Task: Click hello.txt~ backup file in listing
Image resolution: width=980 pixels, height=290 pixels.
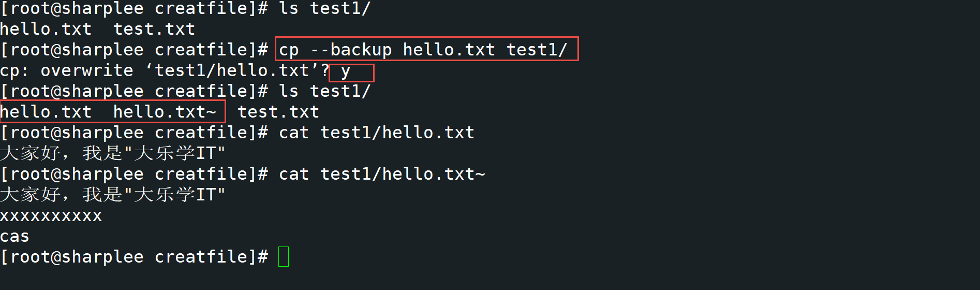Action: tap(165, 112)
